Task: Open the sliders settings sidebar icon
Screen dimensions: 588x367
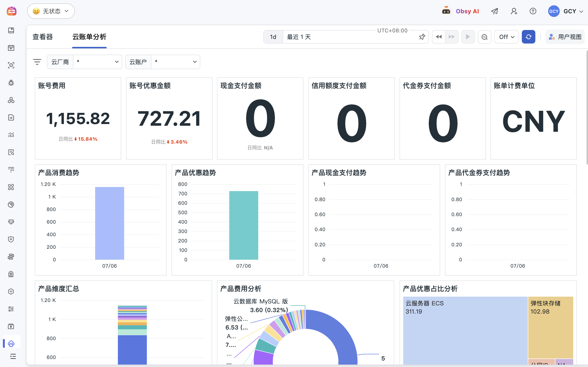Action: (x=11, y=309)
